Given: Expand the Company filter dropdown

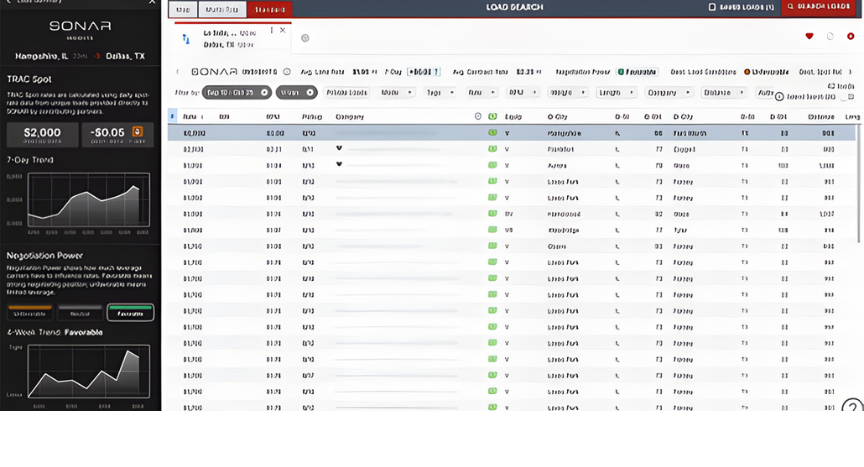Looking at the screenshot, I should pyautogui.click(x=666, y=92).
